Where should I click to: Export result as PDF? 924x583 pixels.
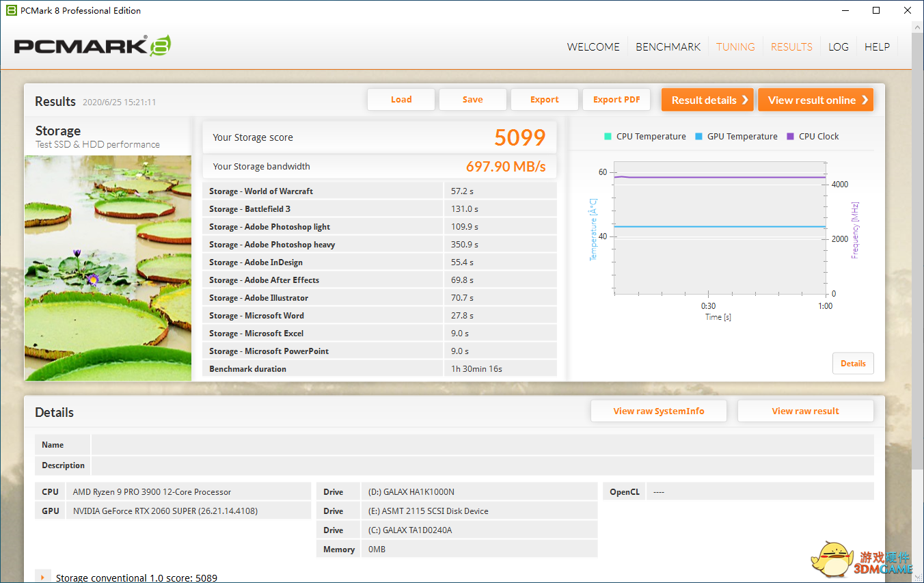(616, 100)
